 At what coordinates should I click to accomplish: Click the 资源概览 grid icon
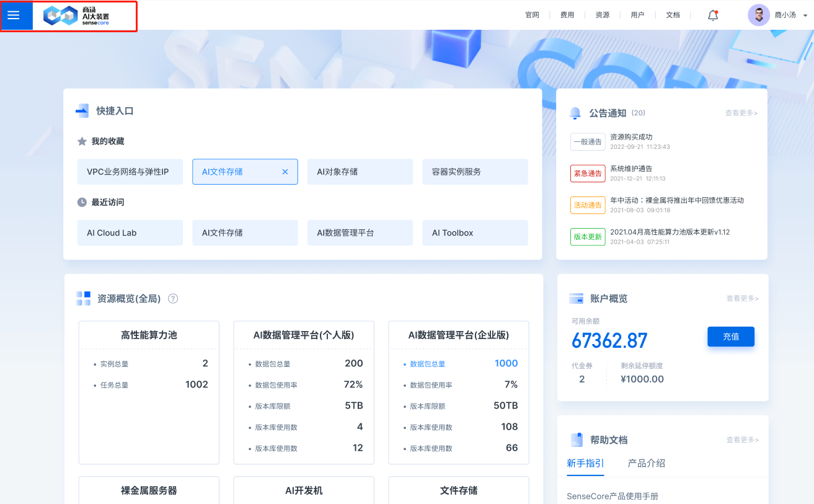[84, 298]
